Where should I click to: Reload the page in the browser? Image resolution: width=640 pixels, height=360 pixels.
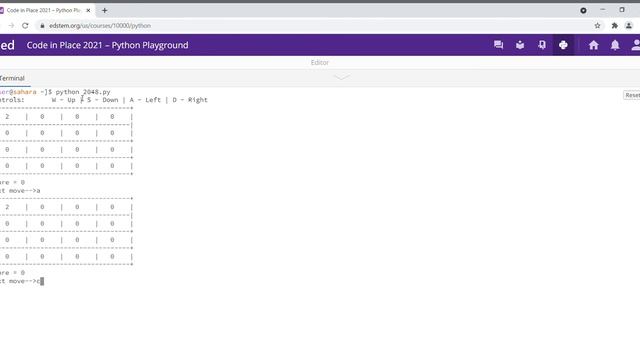pyautogui.click(x=25, y=26)
